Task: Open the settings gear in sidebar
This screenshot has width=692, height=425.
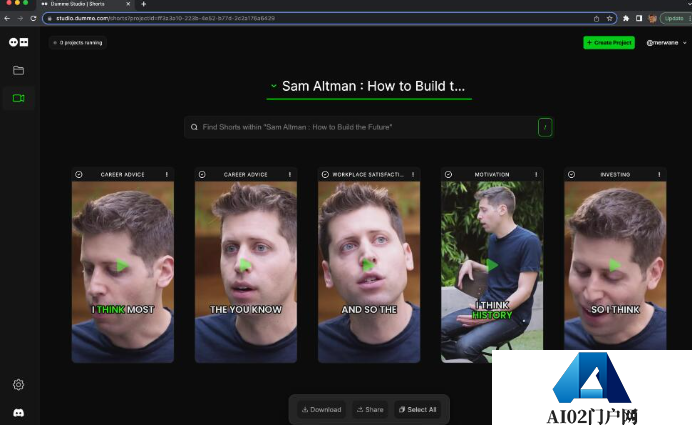Action: (x=18, y=384)
